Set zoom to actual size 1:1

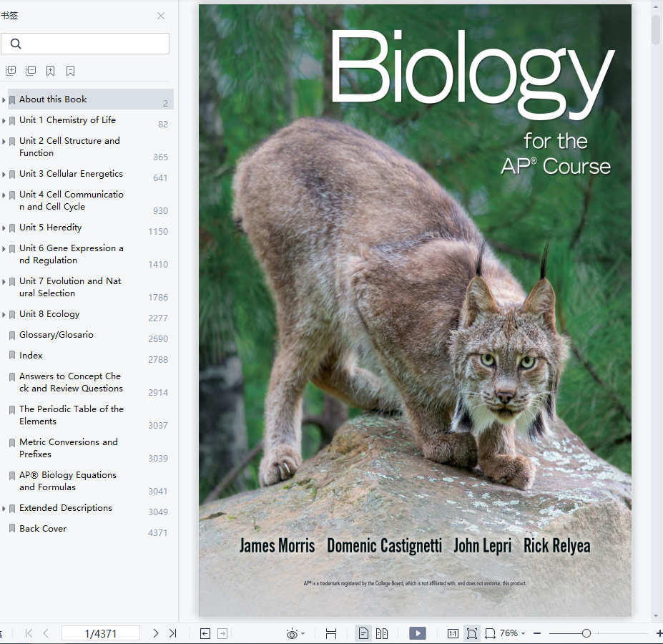click(453, 633)
